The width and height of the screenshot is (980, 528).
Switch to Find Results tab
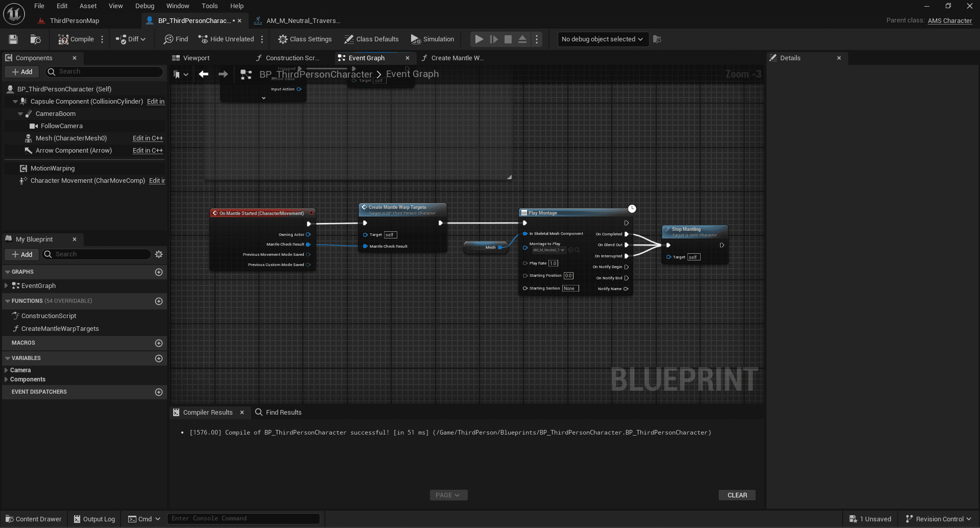[x=278, y=413]
